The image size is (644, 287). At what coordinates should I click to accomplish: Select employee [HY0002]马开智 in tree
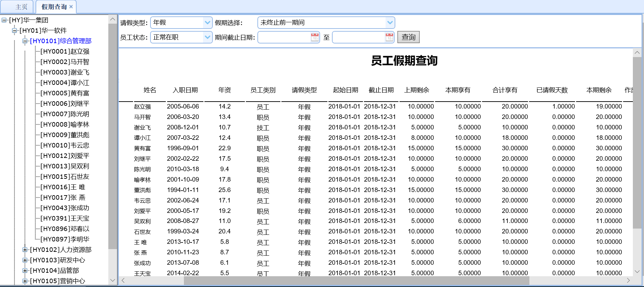(65, 62)
